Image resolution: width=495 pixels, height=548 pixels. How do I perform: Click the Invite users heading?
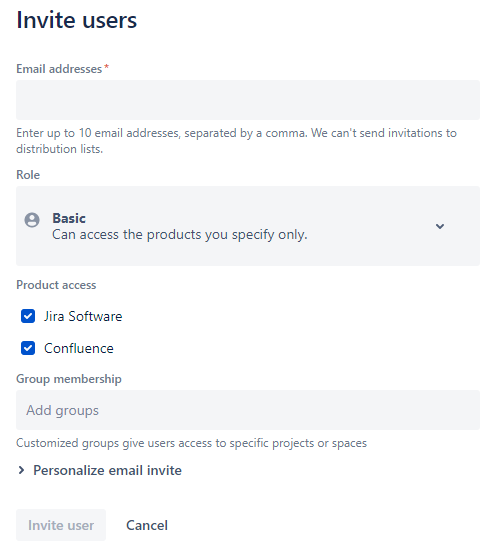point(77,20)
